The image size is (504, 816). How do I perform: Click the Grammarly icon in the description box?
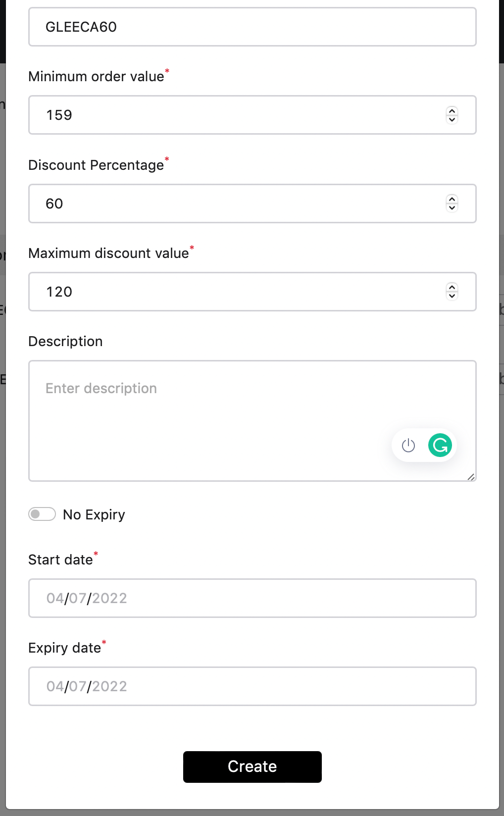(440, 445)
